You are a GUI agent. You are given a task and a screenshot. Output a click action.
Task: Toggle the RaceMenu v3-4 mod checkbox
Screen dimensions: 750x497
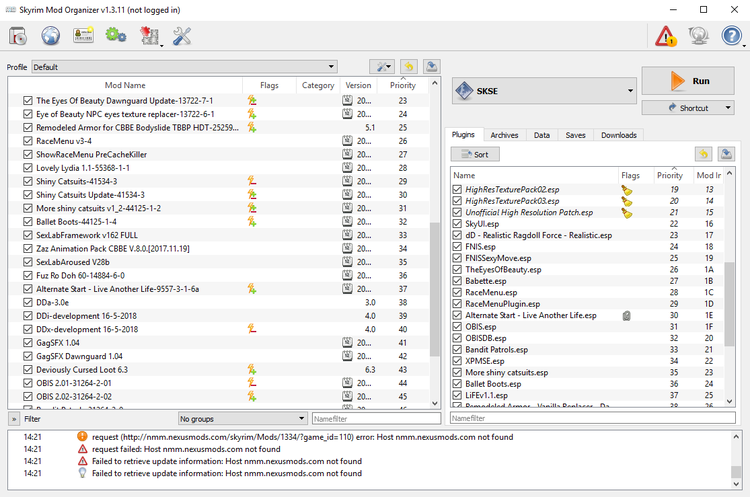pyautogui.click(x=28, y=141)
